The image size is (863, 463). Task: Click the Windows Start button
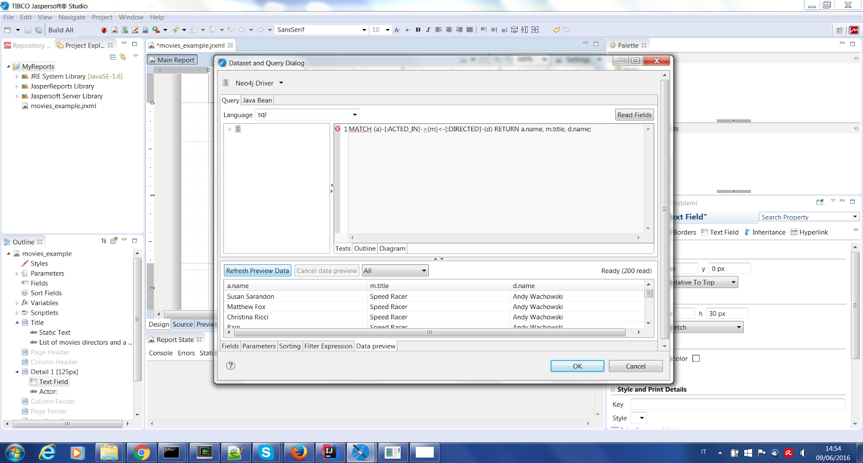pos(15,453)
